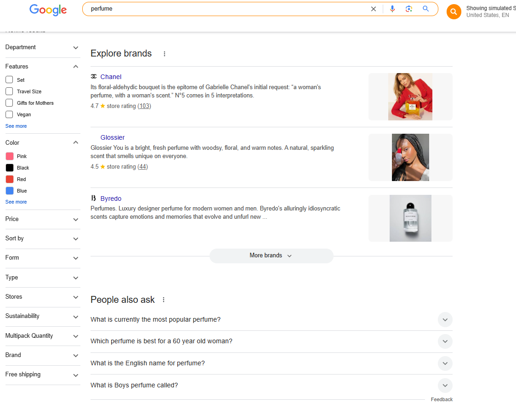Expand the Multipack Quantity filter
The height and width of the screenshot is (420, 516).
click(x=42, y=336)
